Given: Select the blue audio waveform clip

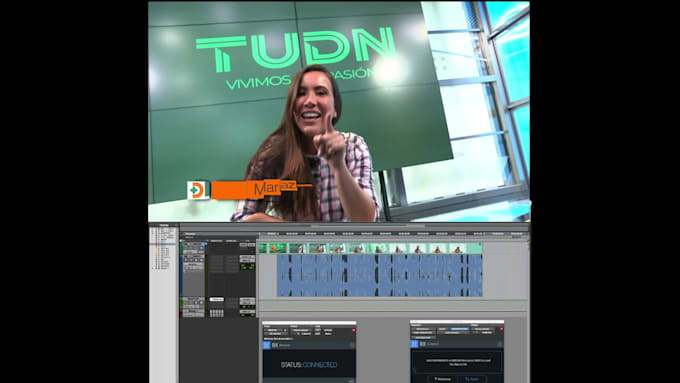Looking at the screenshot, I should click(x=379, y=275).
